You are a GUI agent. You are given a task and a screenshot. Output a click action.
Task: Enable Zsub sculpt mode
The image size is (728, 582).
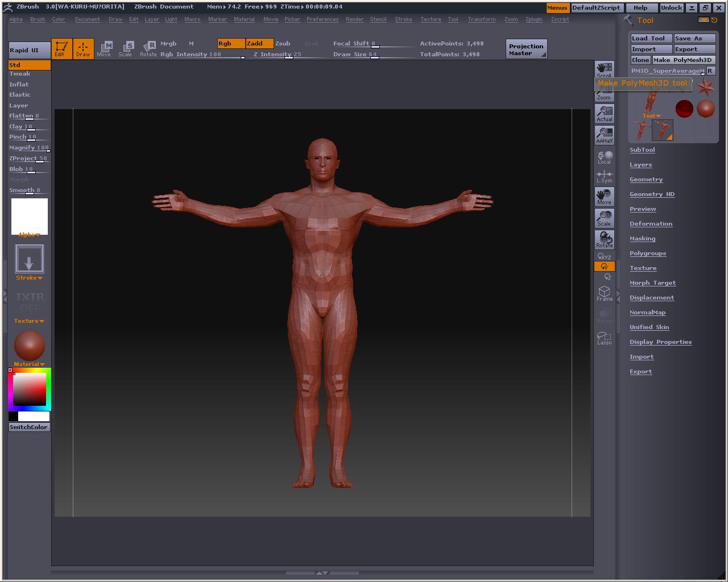point(283,43)
